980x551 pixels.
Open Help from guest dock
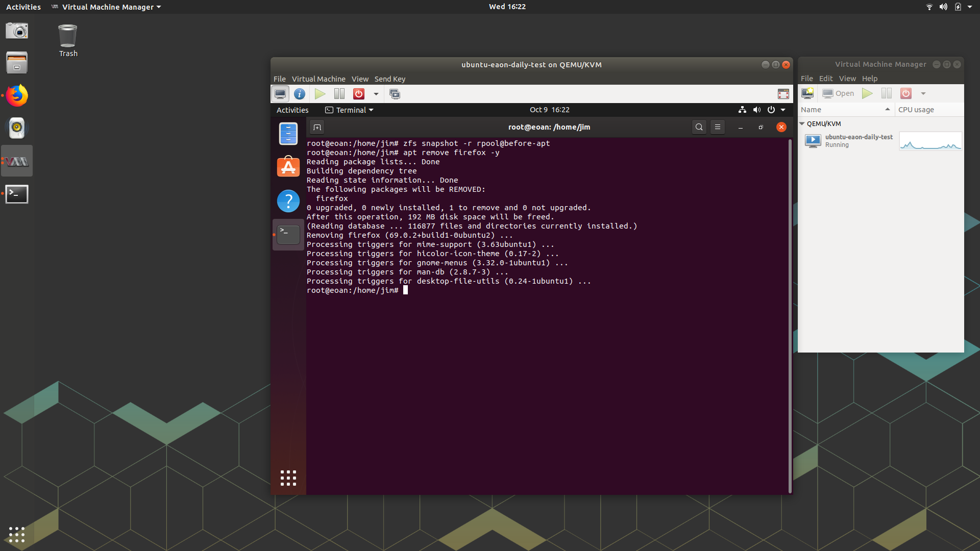[x=288, y=201]
